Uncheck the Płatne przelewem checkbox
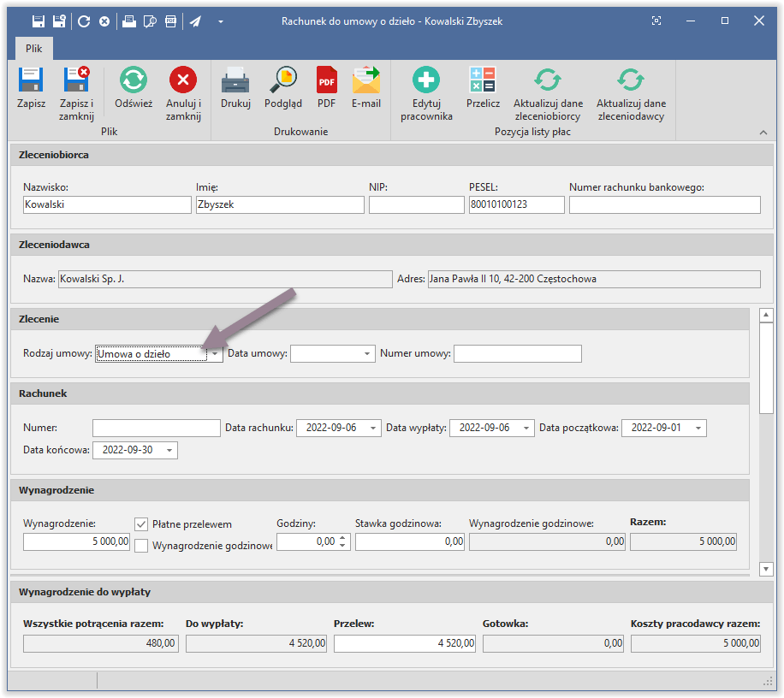 [x=141, y=523]
